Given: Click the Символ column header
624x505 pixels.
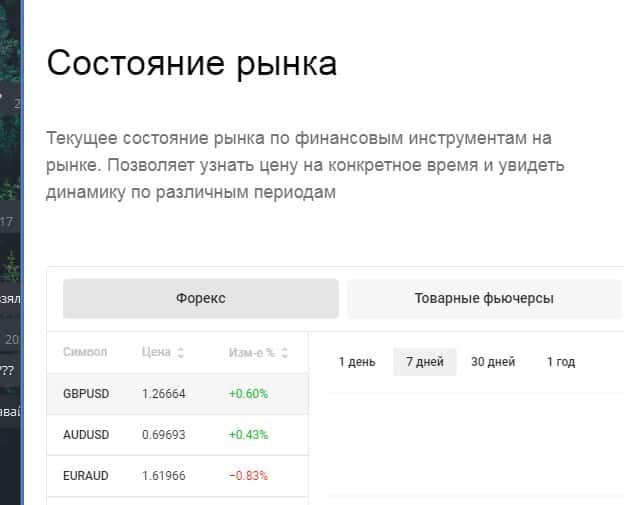Looking at the screenshot, I should (x=85, y=352).
